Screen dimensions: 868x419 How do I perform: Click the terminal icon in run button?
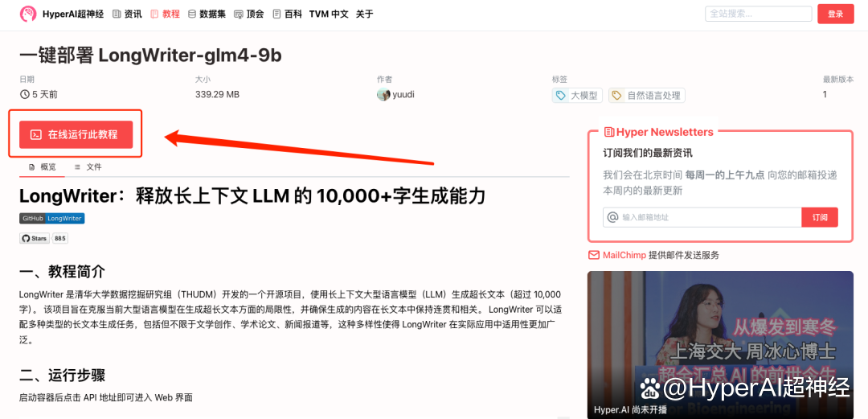point(36,134)
